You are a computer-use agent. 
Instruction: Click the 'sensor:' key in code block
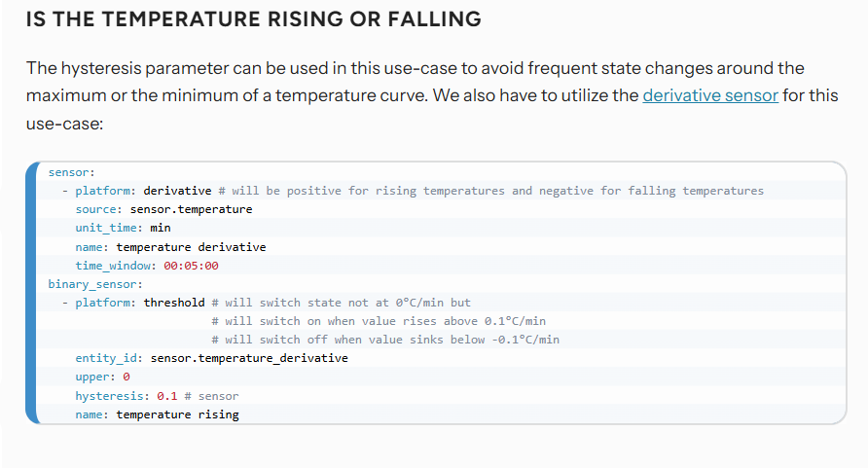(71, 172)
